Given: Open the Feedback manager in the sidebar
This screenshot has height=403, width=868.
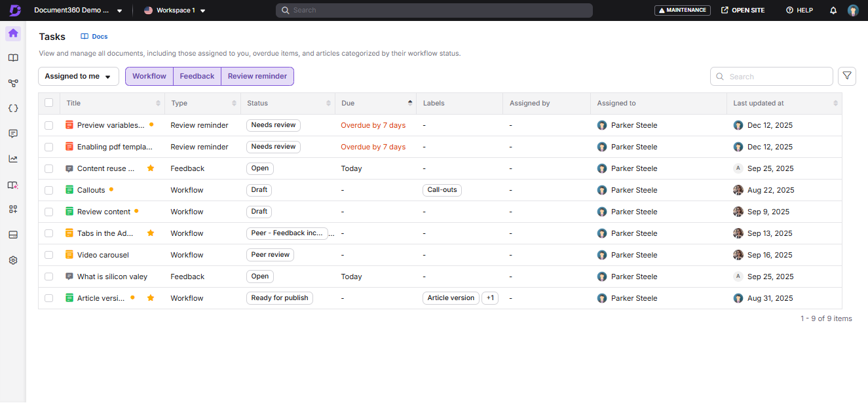Looking at the screenshot, I should click(12, 133).
